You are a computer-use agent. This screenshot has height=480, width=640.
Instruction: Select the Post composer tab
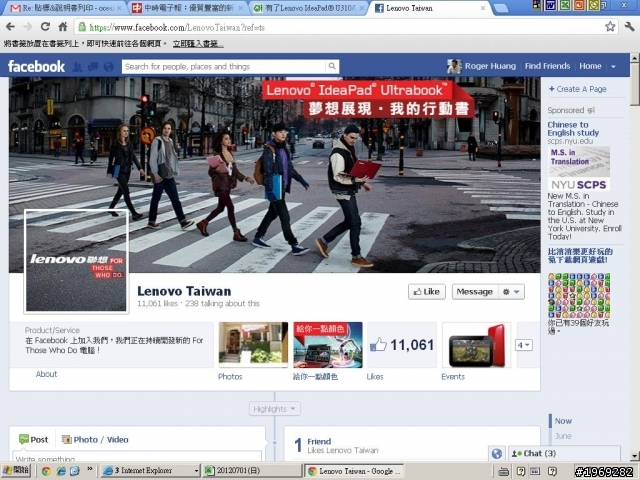click(34, 440)
